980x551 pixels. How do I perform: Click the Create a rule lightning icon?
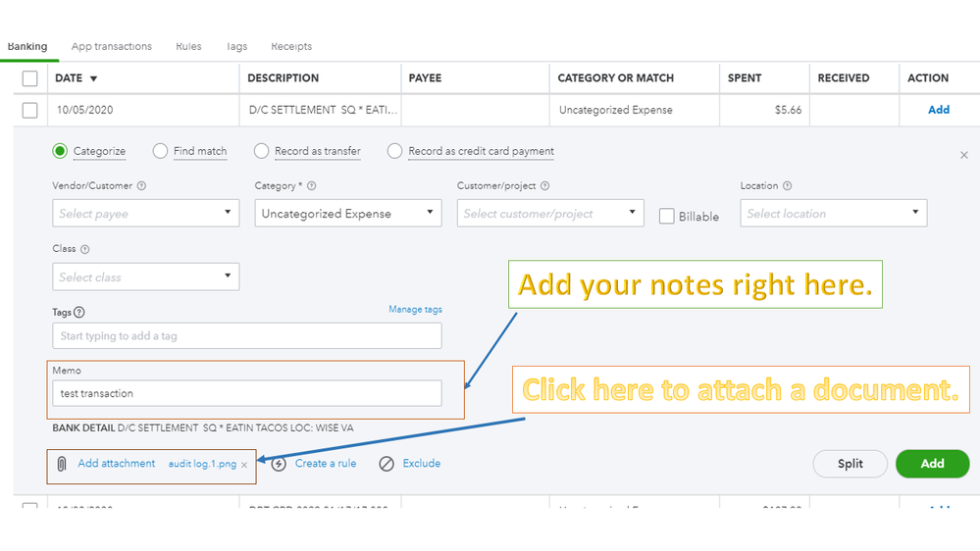click(279, 464)
